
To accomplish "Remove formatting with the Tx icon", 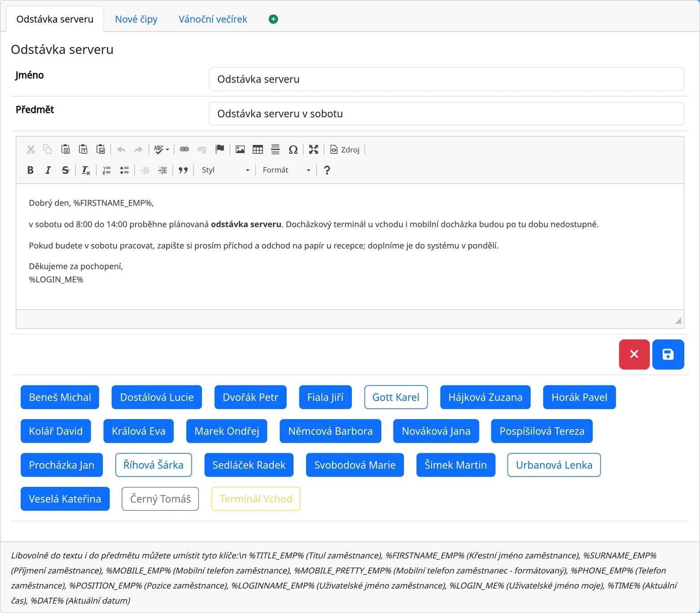I will click(86, 170).
